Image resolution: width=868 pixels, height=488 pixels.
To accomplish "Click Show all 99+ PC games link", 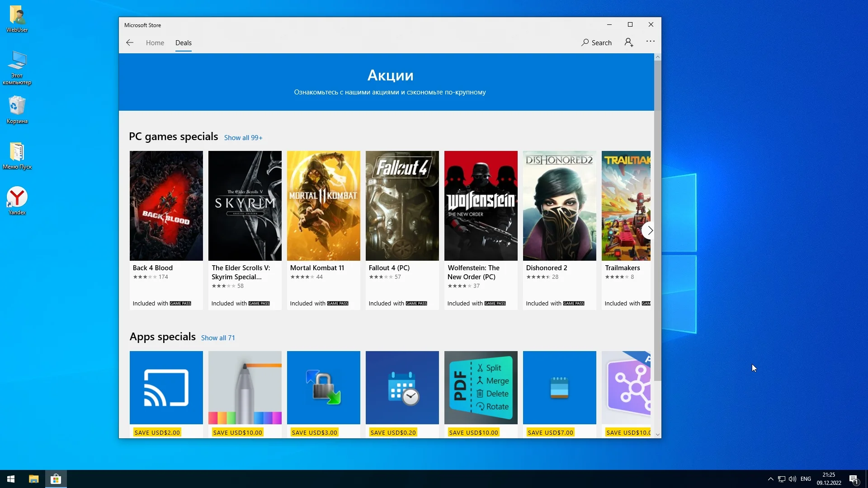I will click(243, 138).
